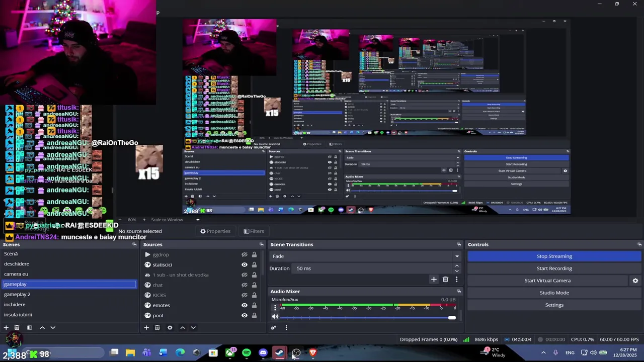Enable Studio Mode
This screenshot has height=362, width=644.
tap(554, 293)
